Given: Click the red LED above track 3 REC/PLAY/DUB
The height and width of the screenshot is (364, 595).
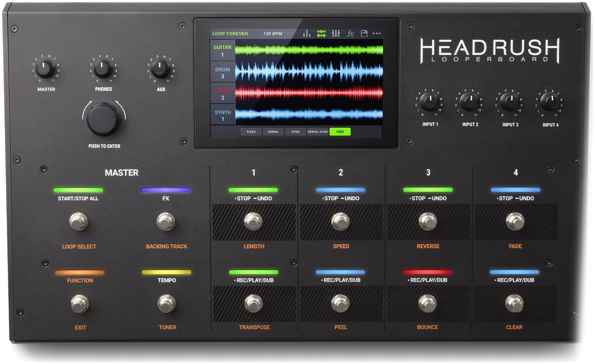Looking at the screenshot, I should 428,272.
